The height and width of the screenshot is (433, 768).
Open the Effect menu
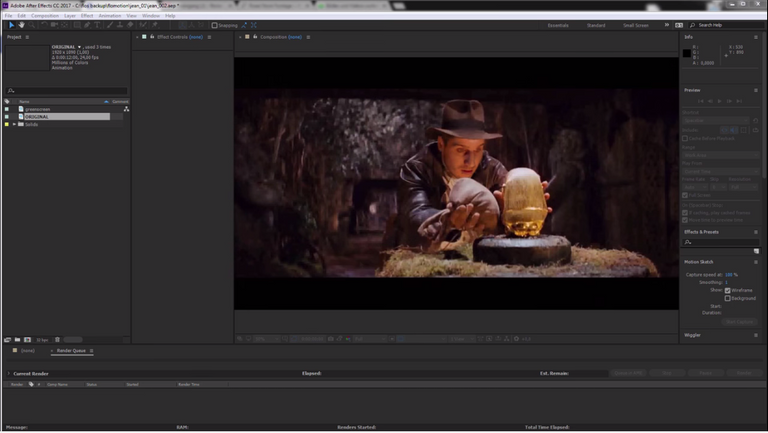click(x=87, y=16)
